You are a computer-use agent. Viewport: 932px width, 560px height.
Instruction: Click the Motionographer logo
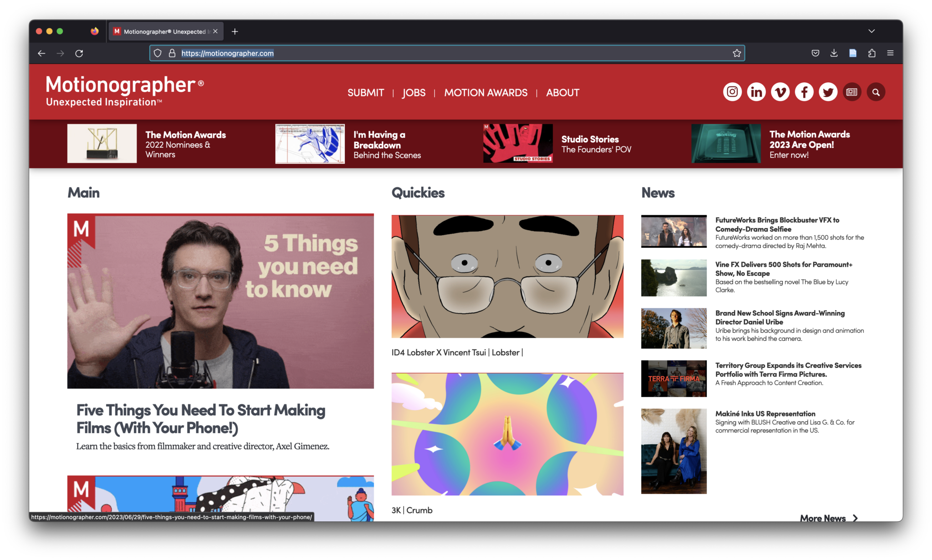point(125,91)
